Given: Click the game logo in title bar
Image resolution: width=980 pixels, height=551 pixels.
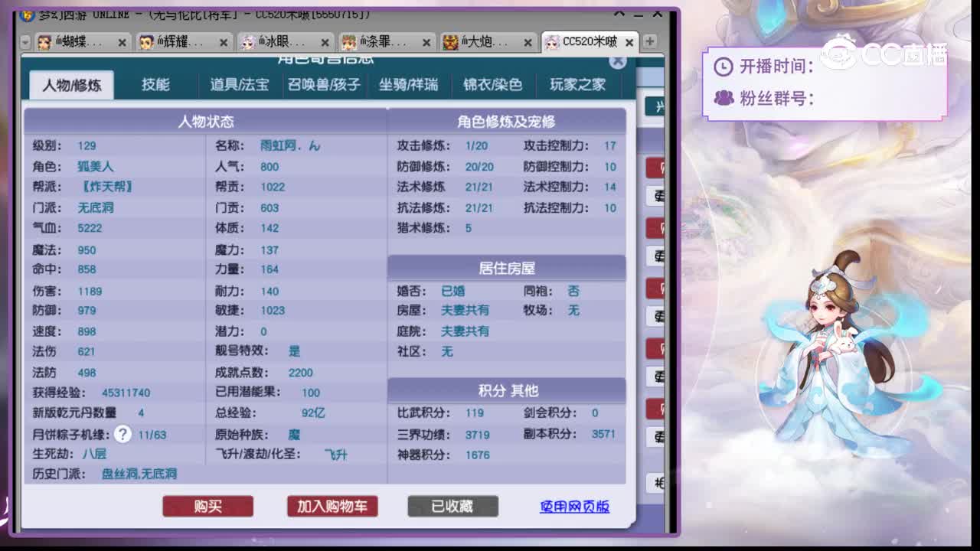Looking at the screenshot, I should (x=28, y=15).
